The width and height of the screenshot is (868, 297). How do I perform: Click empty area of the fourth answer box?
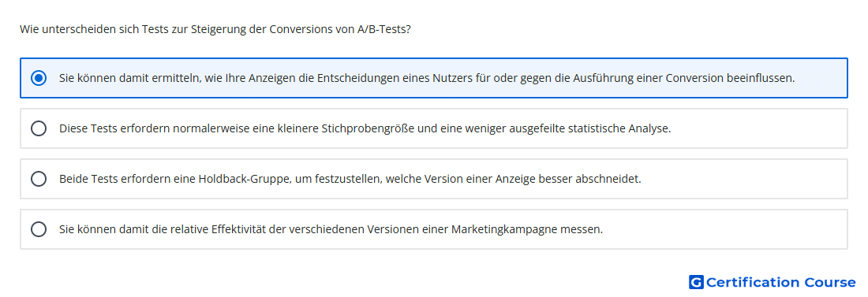(x=725, y=229)
